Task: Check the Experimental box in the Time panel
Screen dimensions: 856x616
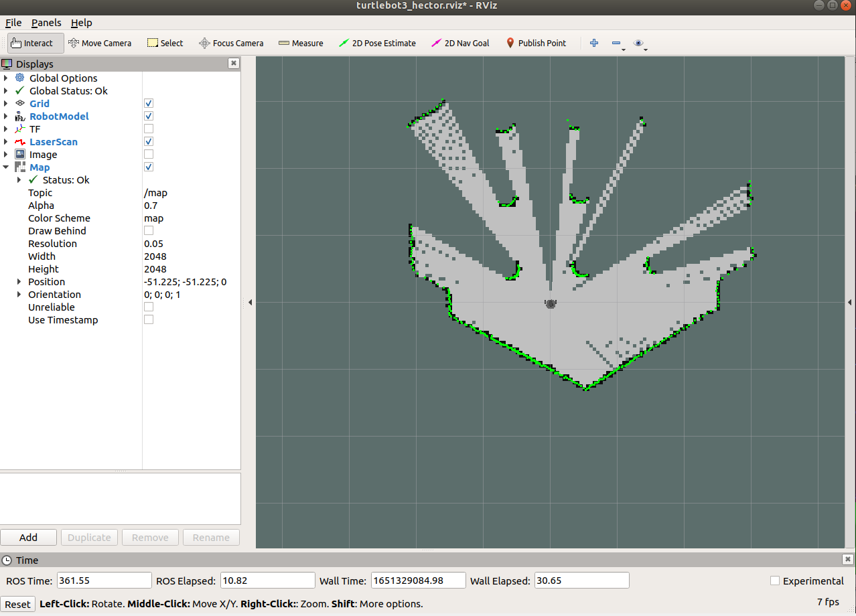Action: click(774, 581)
